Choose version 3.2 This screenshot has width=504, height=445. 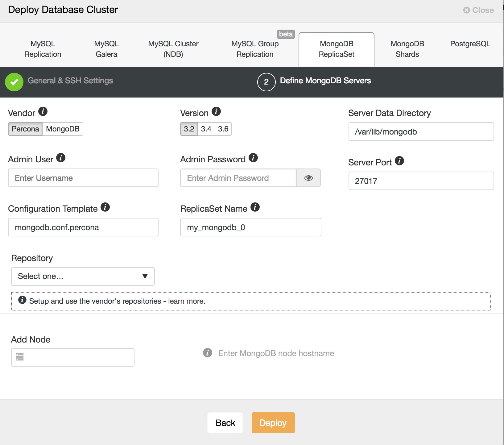click(x=189, y=129)
